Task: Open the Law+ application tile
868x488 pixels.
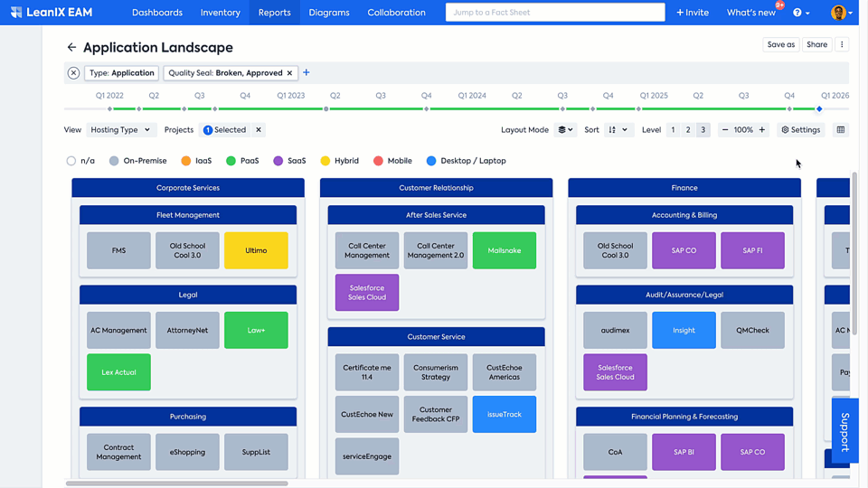Action: pyautogui.click(x=256, y=331)
